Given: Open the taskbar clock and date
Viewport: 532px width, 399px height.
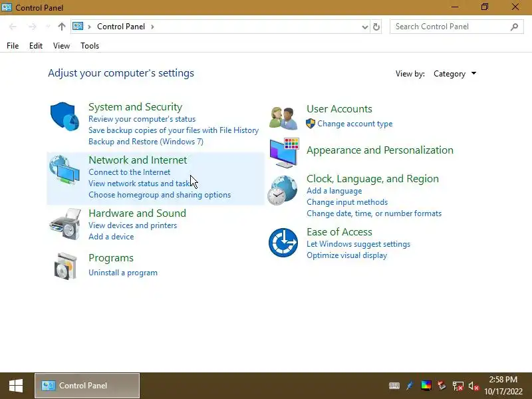Looking at the screenshot, I should (503, 386).
